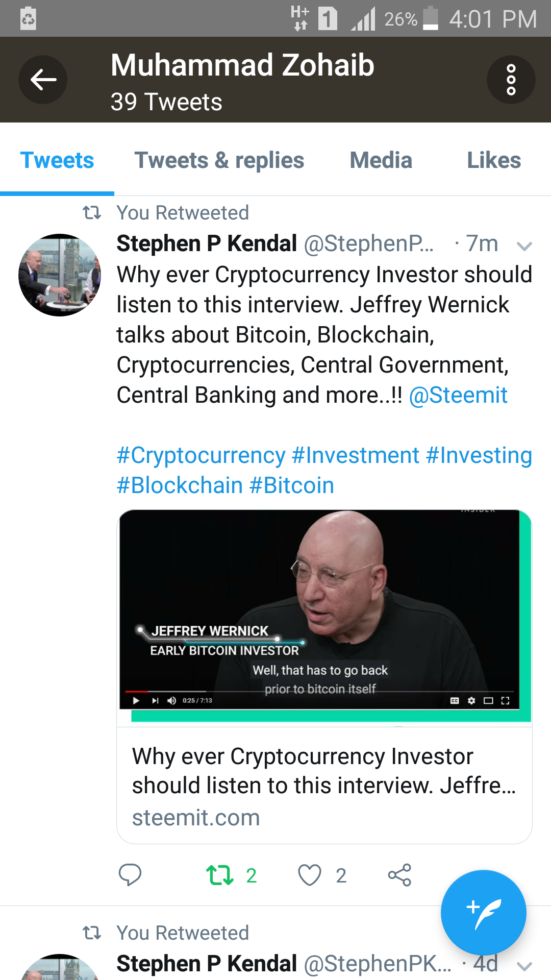Expand the 7m tweet options chevron
This screenshot has width=551, height=980.
point(524,247)
